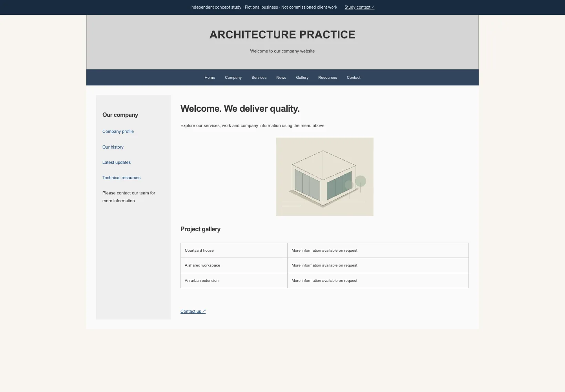Click More information cell in shared workspace row

point(378,265)
